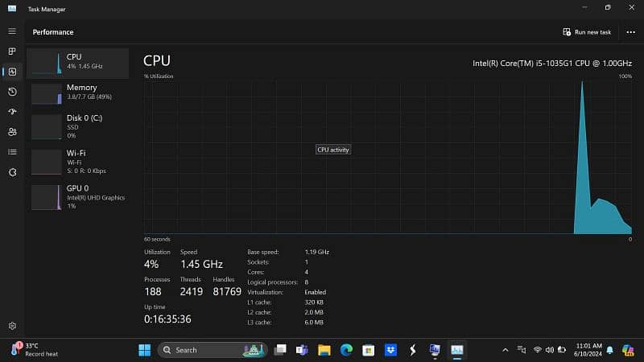This screenshot has height=362, width=644.
Task: Select the GPU 0 performance item
Action: click(77, 196)
